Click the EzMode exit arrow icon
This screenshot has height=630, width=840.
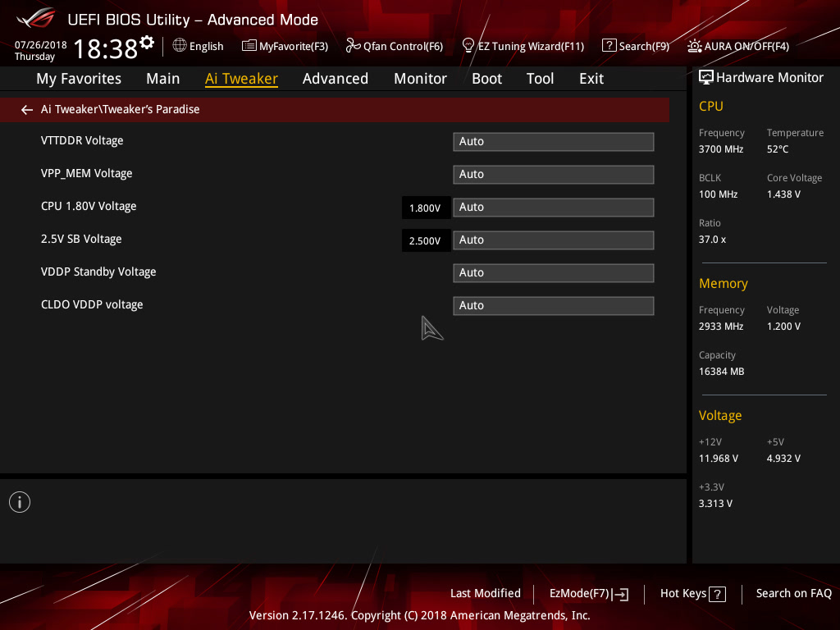[x=620, y=594]
